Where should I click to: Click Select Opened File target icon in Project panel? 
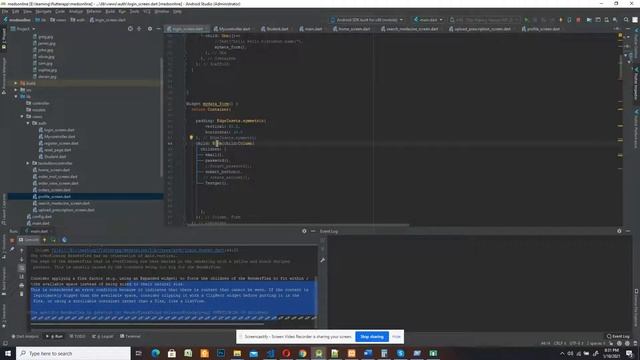[x=130, y=29]
